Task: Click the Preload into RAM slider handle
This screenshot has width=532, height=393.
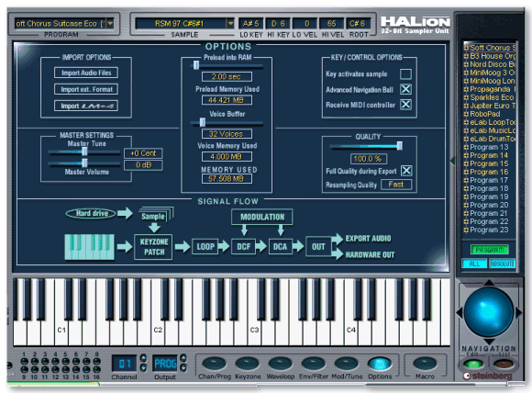Action: [195, 65]
